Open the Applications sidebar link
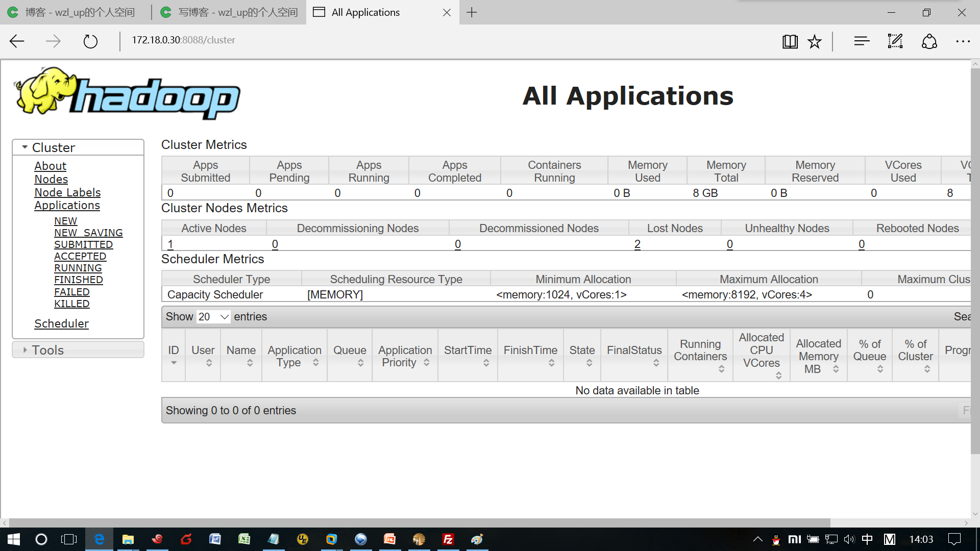Image resolution: width=980 pixels, height=551 pixels. [x=67, y=205]
